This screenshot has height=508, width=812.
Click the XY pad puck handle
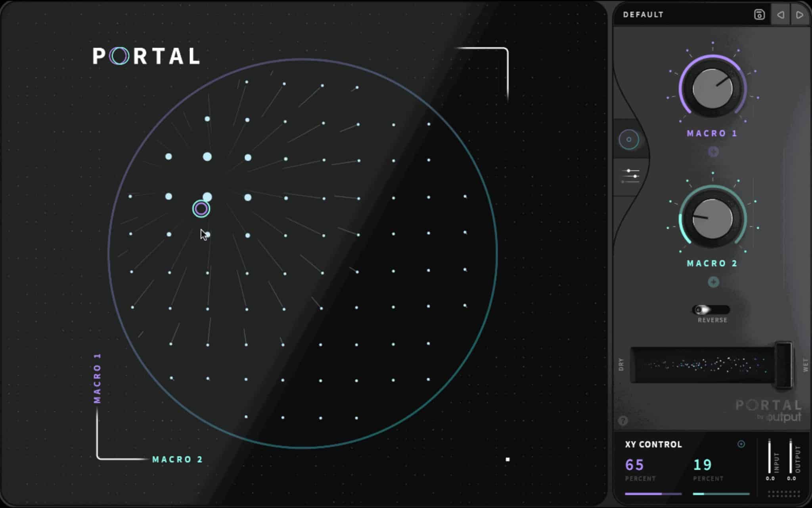click(x=201, y=209)
